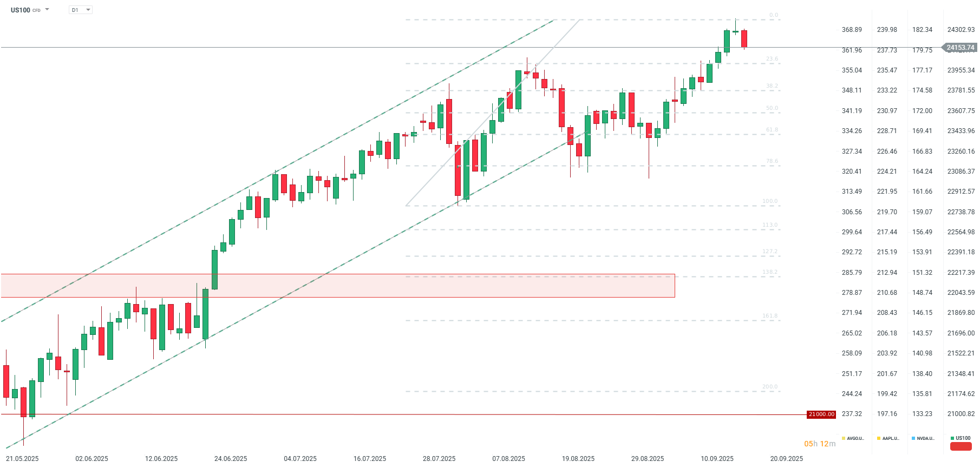Click the green US100 legend entry

point(962,438)
